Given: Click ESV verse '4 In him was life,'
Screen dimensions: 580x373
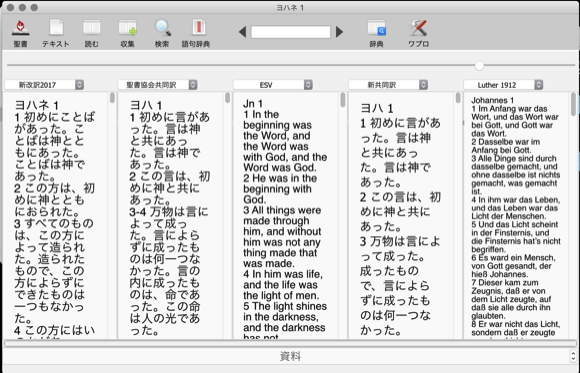Looking at the screenshot, I should click(x=283, y=274).
